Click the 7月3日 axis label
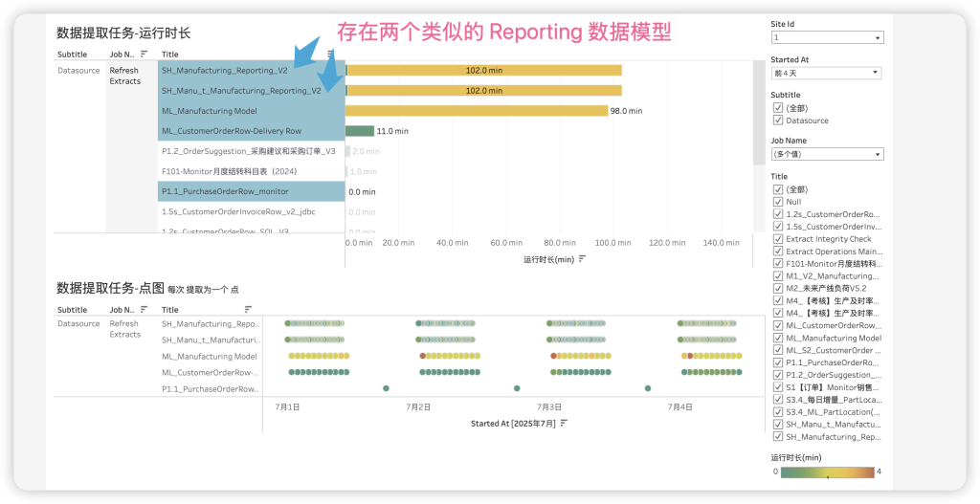Viewport: 980px width, 504px height. pyautogui.click(x=548, y=406)
